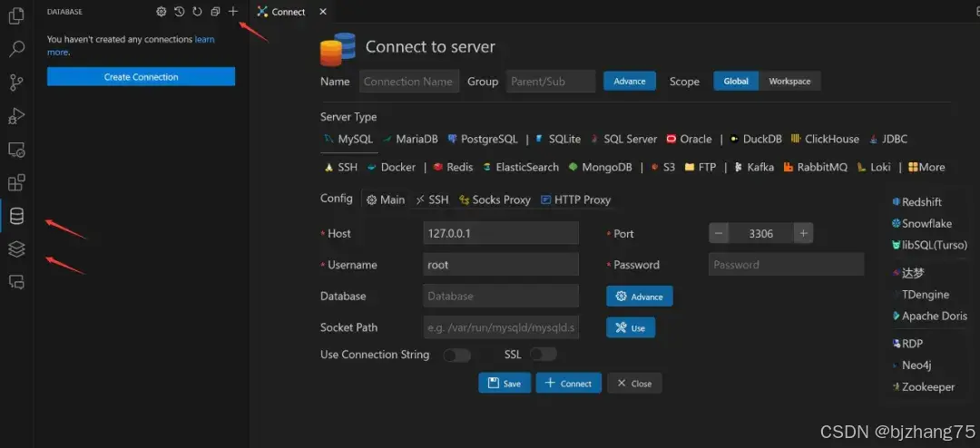Expand the More server types menu
980x448 pixels.
click(926, 168)
